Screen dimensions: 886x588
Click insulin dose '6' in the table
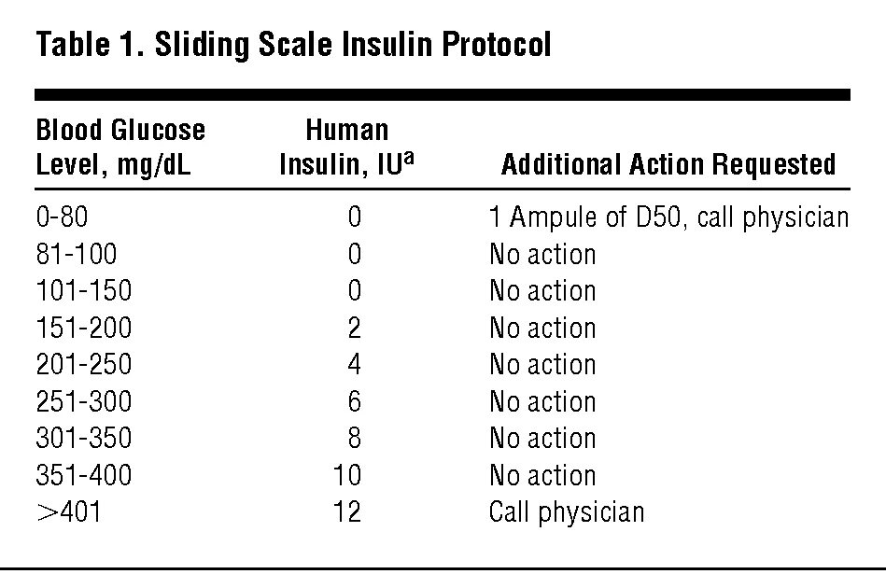(x=354, y=401)
